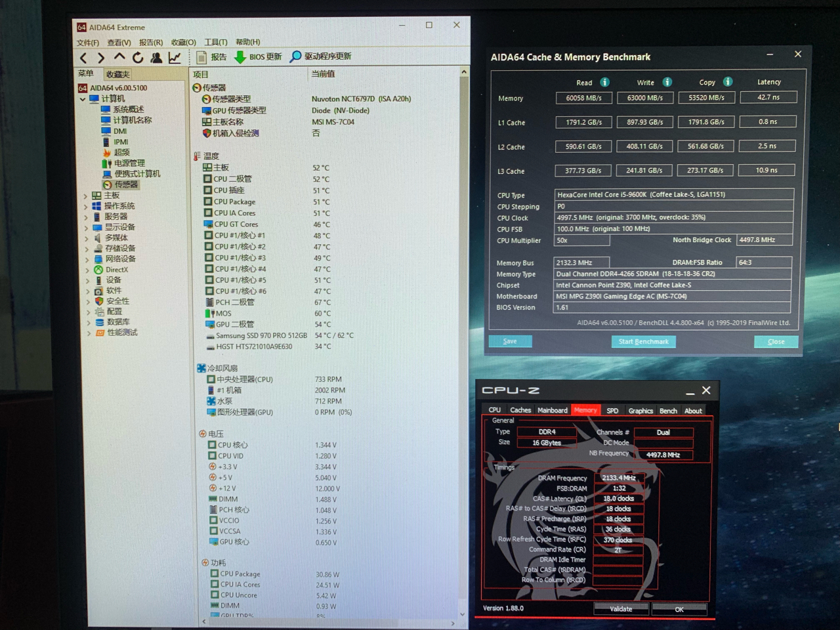Open Write info icon in memory benchmark
840x630 pixels.
coord(667,82)
